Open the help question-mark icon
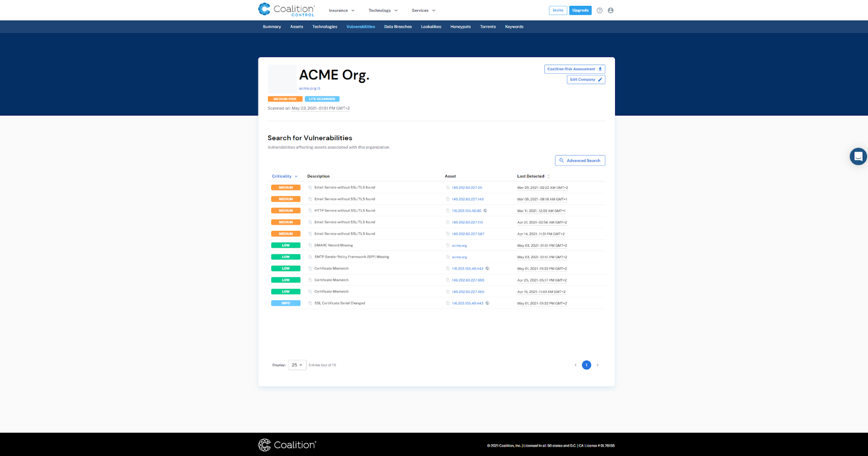The height and width of the screenshot is (456, 868). pos(599,10)
